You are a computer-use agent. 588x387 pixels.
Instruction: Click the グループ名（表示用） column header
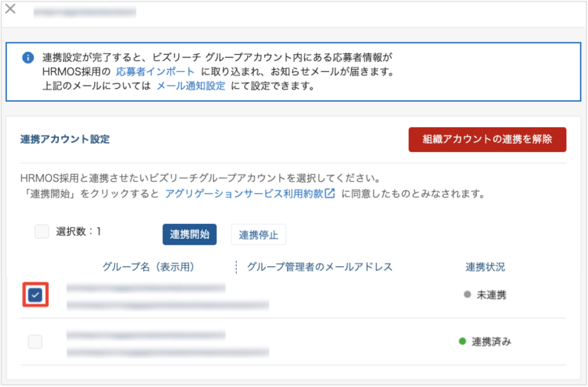tap(148, 267)
